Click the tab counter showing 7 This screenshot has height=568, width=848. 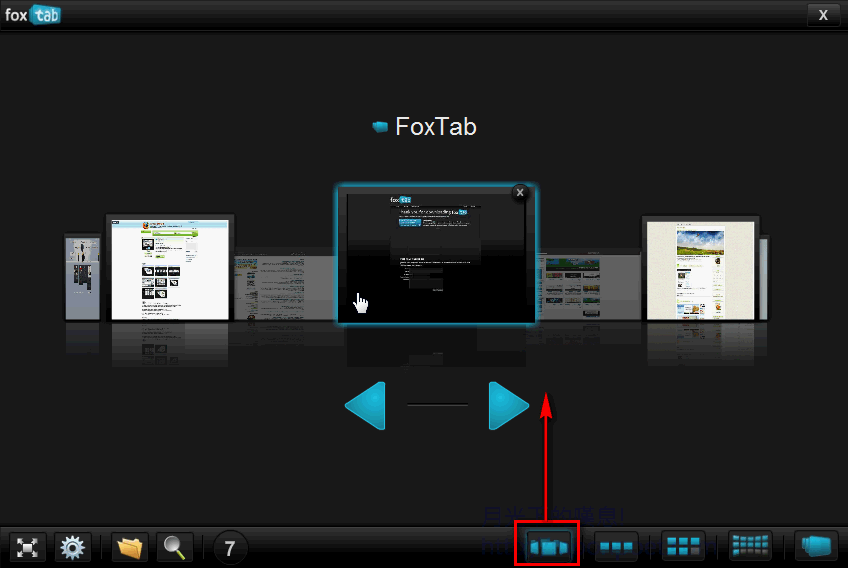point(230,548)
